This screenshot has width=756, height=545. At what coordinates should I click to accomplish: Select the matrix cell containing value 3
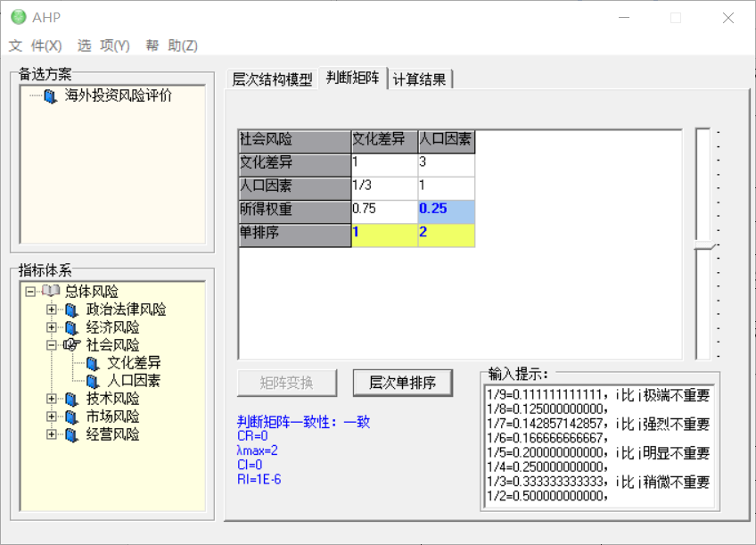(x=446, y=163)
